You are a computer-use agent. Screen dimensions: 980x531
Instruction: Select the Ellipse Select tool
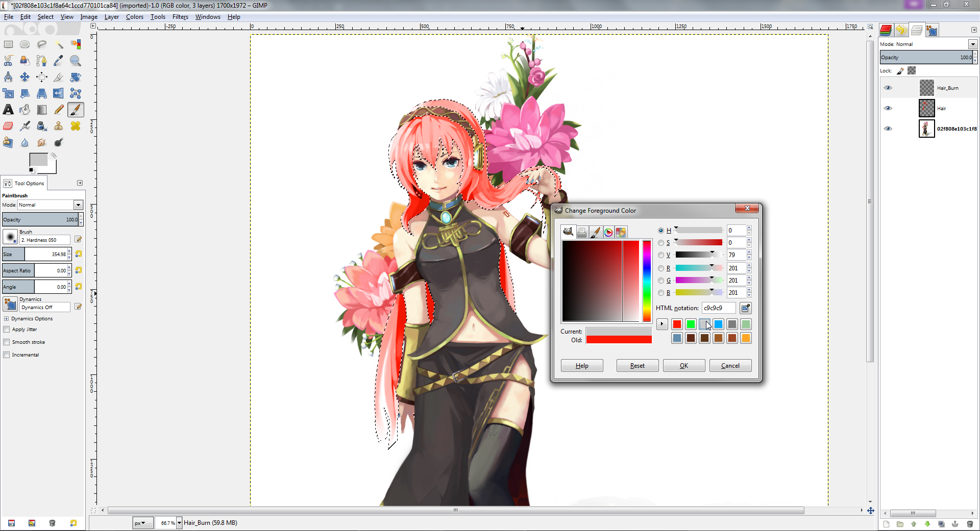click(x=25, y=44)
